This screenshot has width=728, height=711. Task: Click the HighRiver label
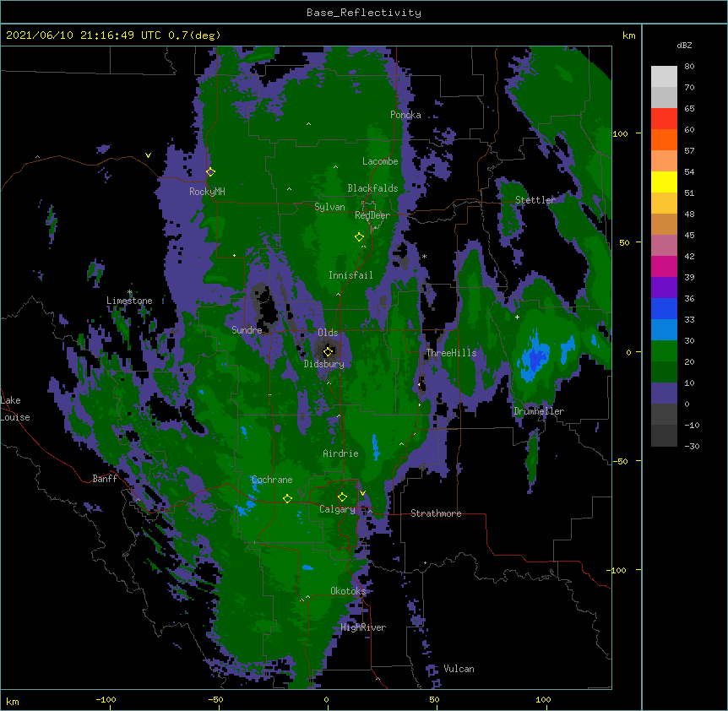[x=363, y=627]
